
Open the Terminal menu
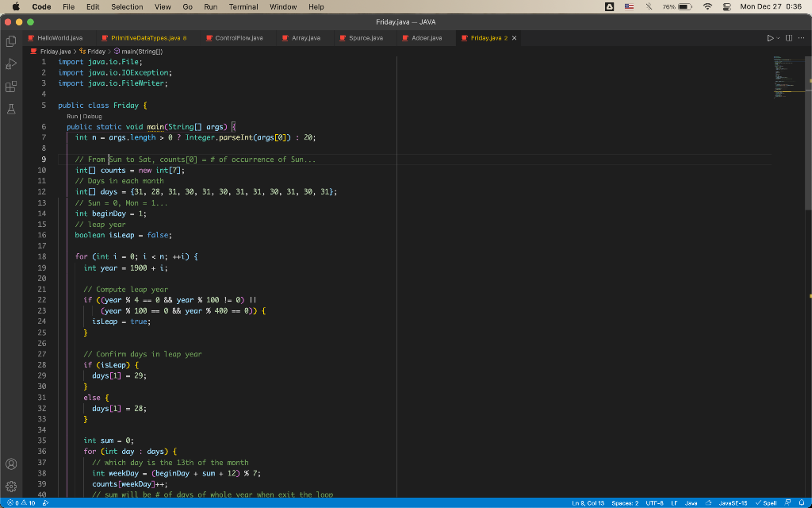pyautogui.click(x=243, y=7)
